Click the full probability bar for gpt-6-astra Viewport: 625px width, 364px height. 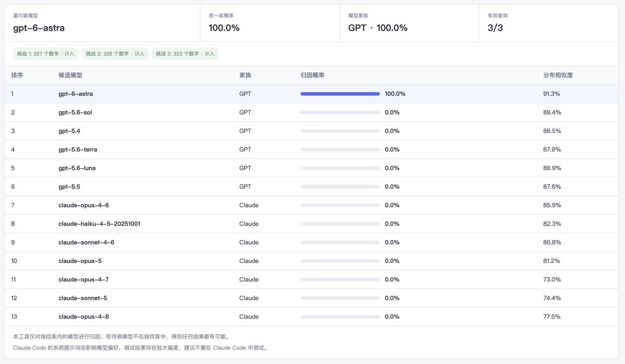click(340, 94)
